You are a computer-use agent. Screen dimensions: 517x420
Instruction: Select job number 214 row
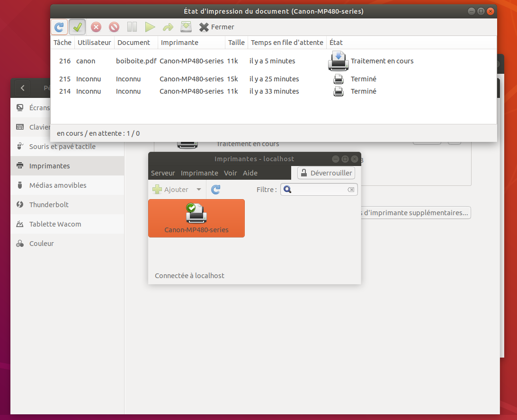point(274,91)
